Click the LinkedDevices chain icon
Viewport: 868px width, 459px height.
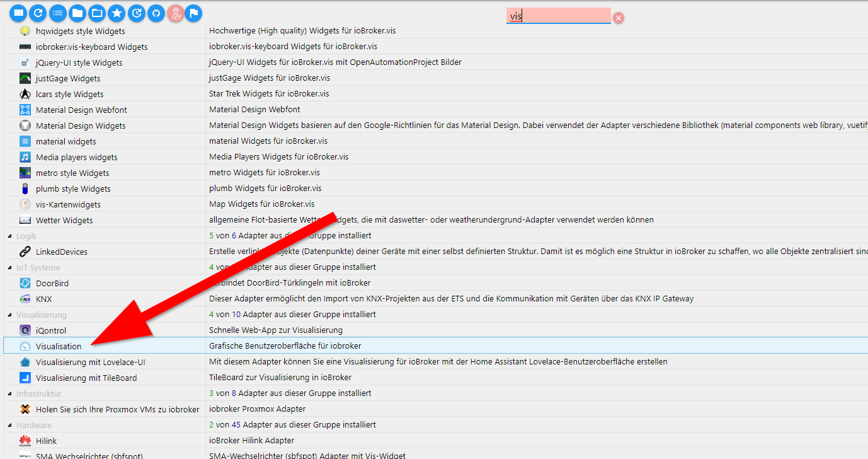point(25,252)
